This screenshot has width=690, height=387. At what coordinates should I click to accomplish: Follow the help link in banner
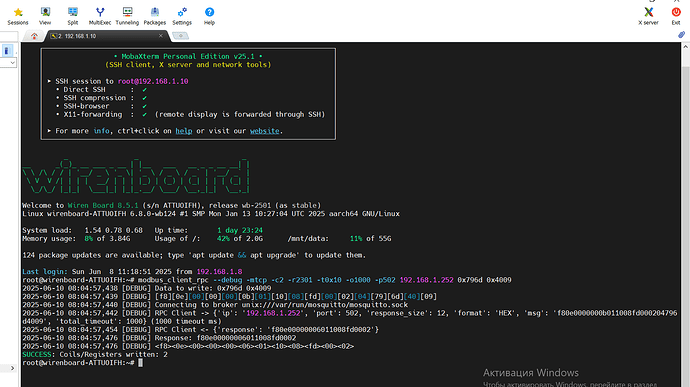coord(184,131)
